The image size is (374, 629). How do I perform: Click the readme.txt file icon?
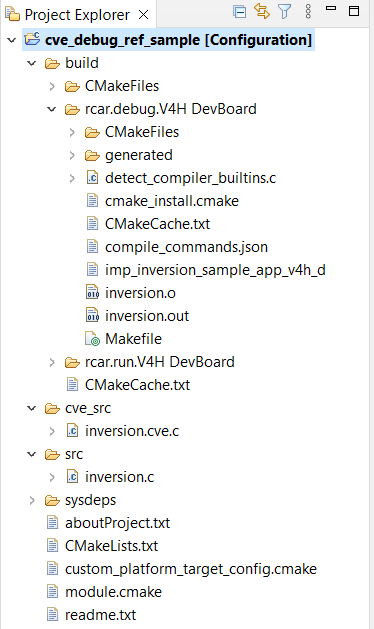(52, 615)
